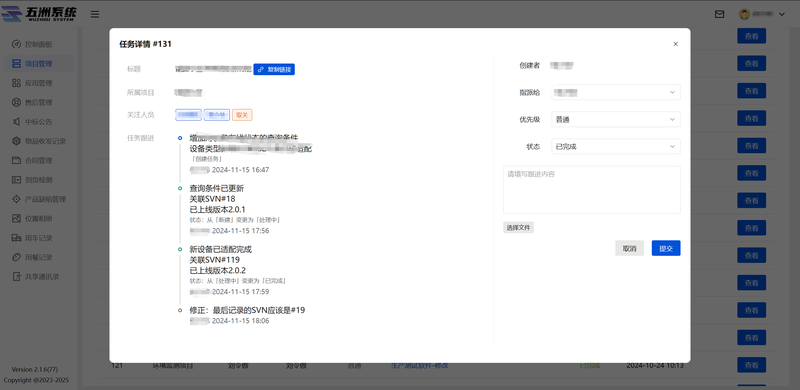
Task: Open the 项目管理 menu item
Action: (x=39, y=64)
